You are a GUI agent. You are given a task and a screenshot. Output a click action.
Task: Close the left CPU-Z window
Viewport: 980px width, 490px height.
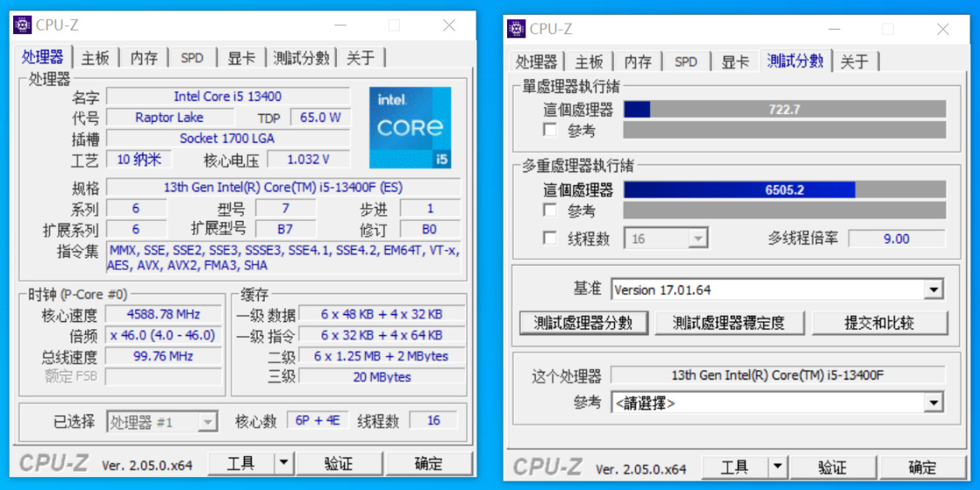(x=449, y=25)
